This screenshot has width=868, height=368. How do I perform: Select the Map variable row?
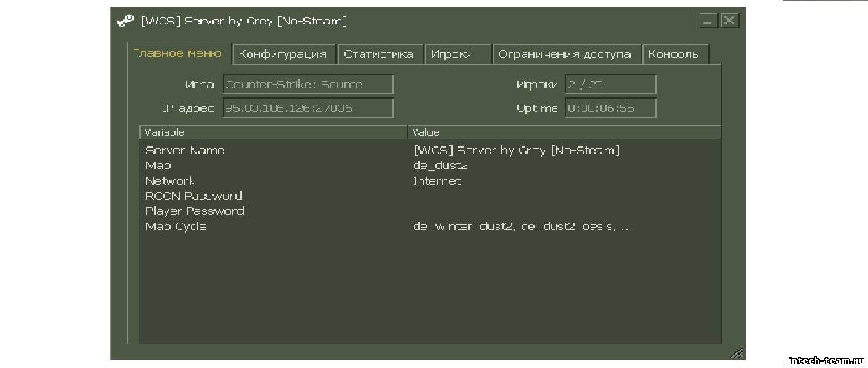point(430,165)
